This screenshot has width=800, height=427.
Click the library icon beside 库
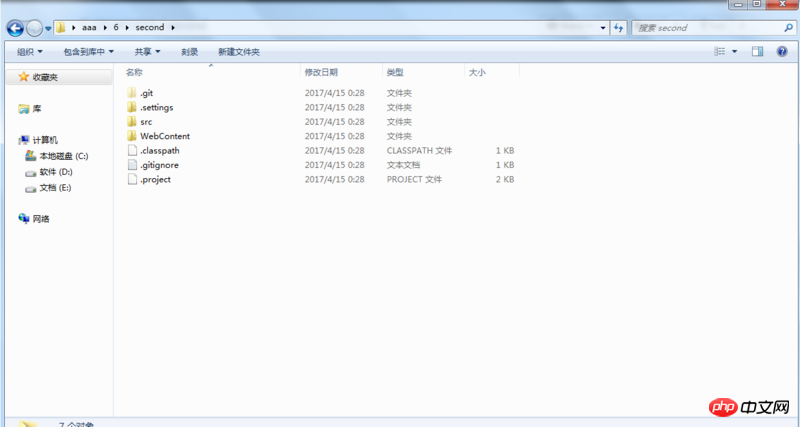click(23, 109)
